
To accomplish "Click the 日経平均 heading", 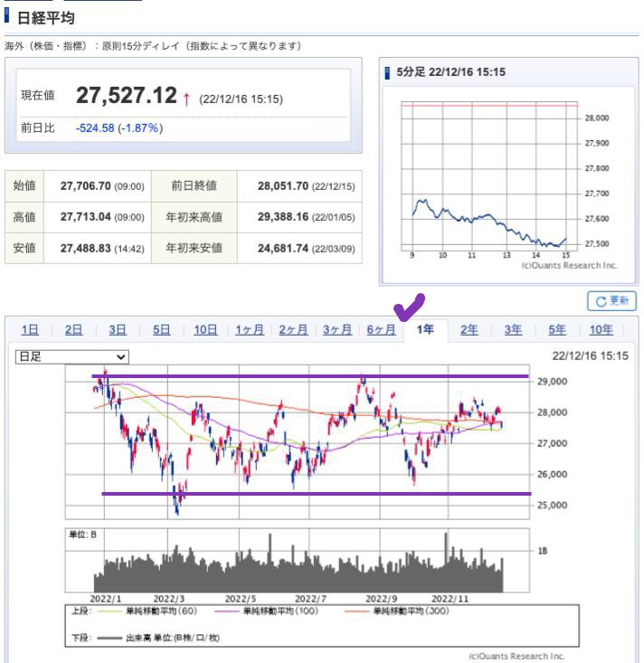I will [45, 18].
